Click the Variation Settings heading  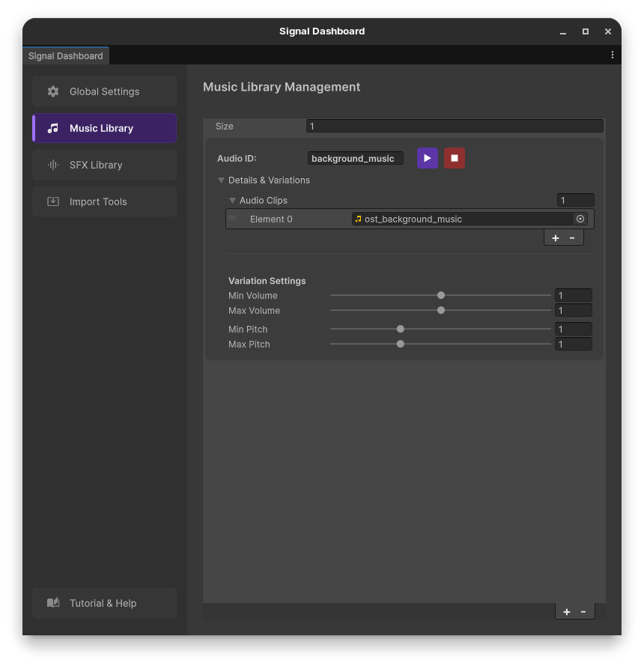click(x=267, y=281)
